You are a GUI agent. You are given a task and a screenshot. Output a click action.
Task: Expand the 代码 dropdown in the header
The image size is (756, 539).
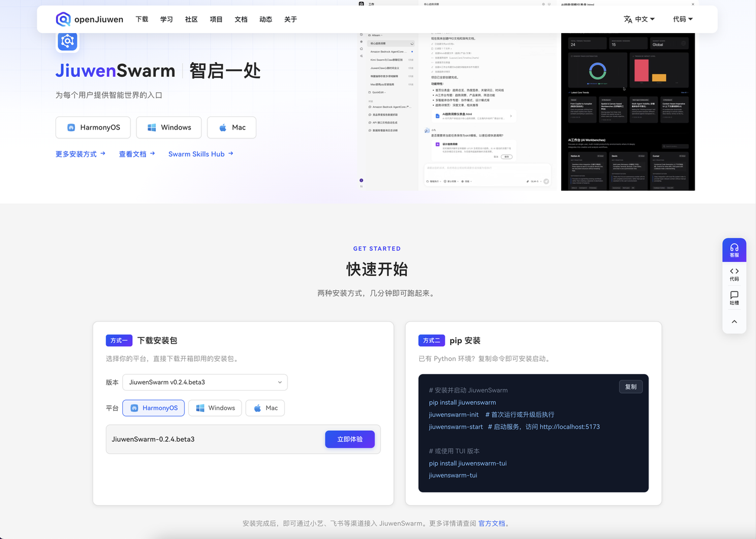tap(683, 20)
